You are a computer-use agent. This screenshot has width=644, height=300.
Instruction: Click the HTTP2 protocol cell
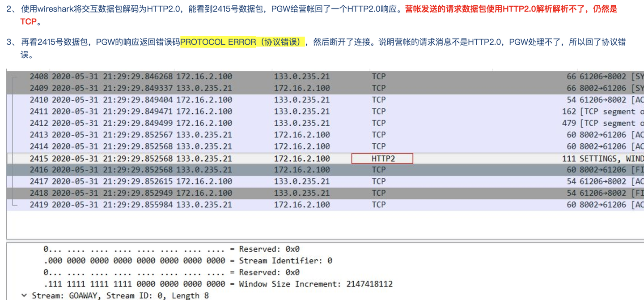click(x=382, y=159)
